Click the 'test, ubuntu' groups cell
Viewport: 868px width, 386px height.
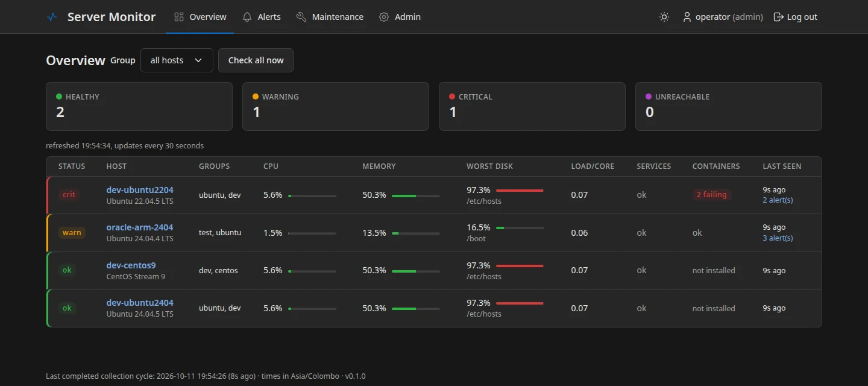(x=220, y=233)
